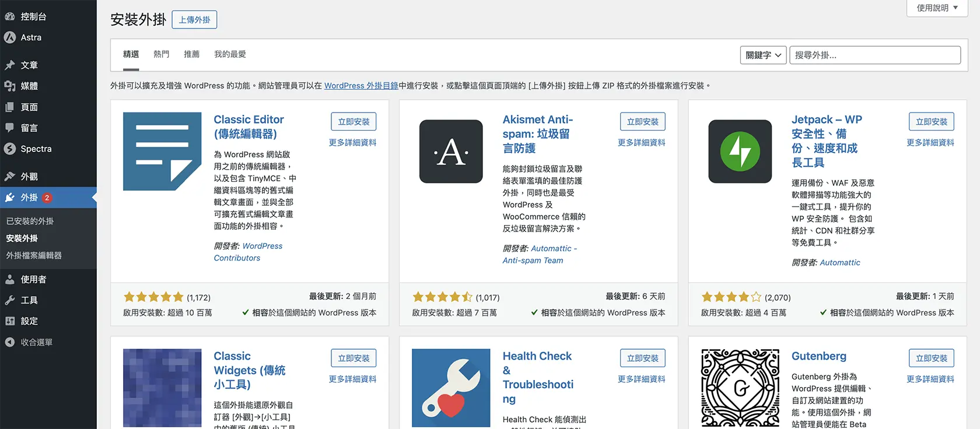Open WordPress Contributors developer link
Viewport: 980px width, 429px height.
click(x=248, y=252)
